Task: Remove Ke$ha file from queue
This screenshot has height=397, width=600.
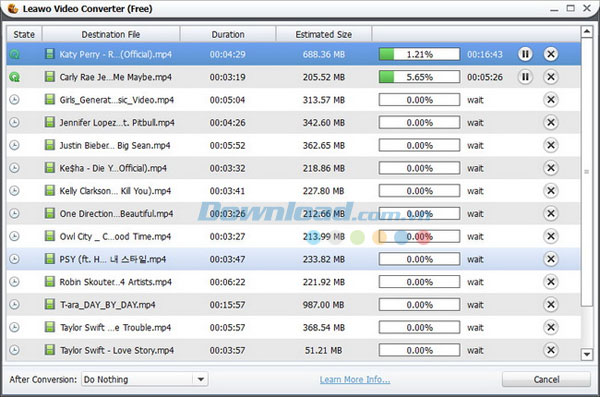Action: coord(551,168)
